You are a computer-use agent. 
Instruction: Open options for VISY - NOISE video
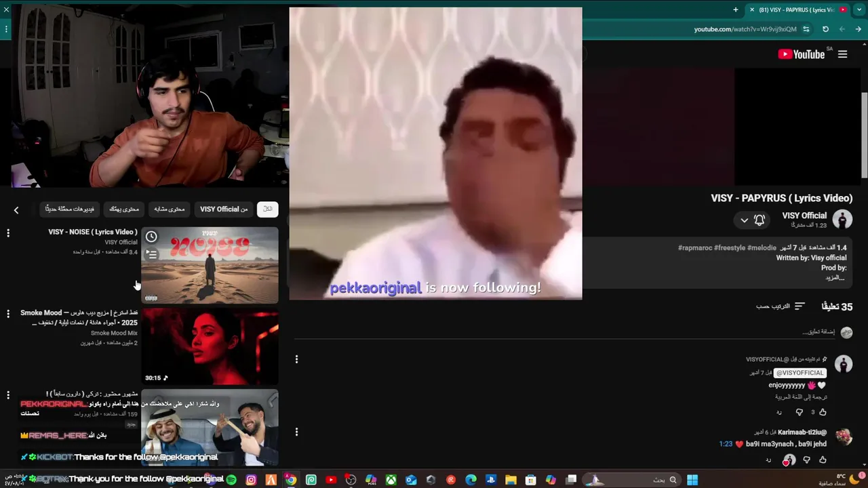8,233
